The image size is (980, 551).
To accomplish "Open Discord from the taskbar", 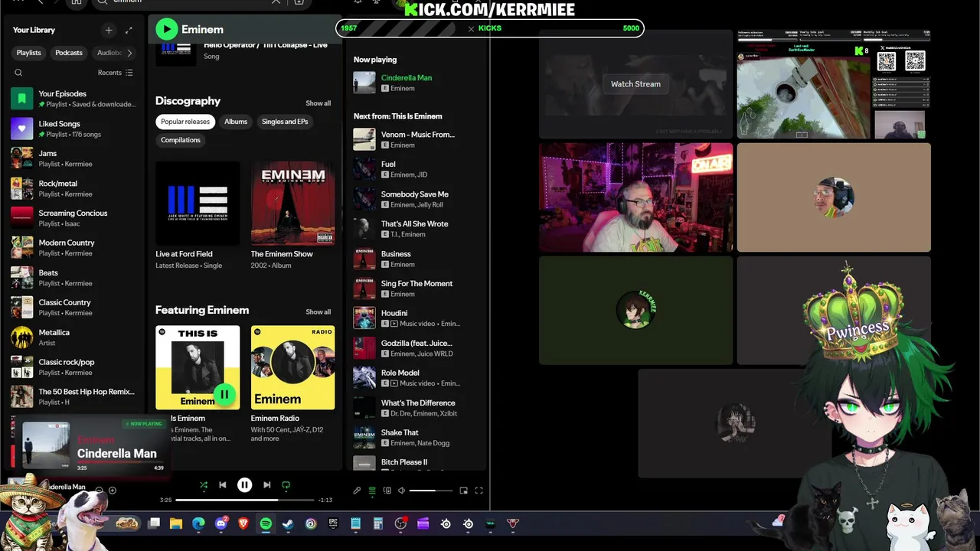I will pos(221,523).
